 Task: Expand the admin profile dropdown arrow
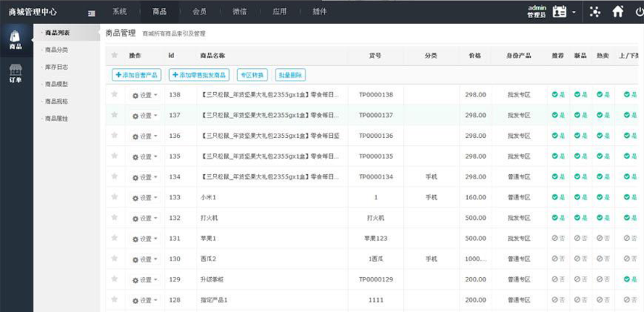[574, 12]
